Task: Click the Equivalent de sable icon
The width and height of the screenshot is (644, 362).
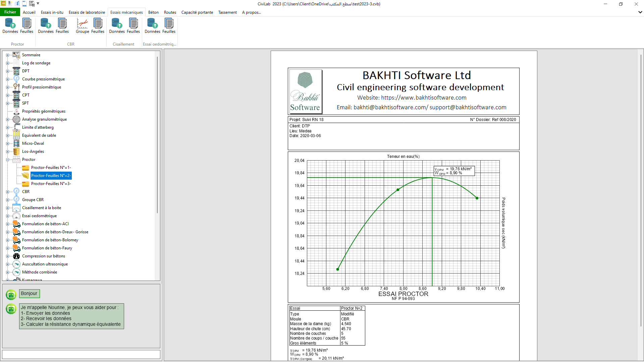Action: [x=16, y=135]
